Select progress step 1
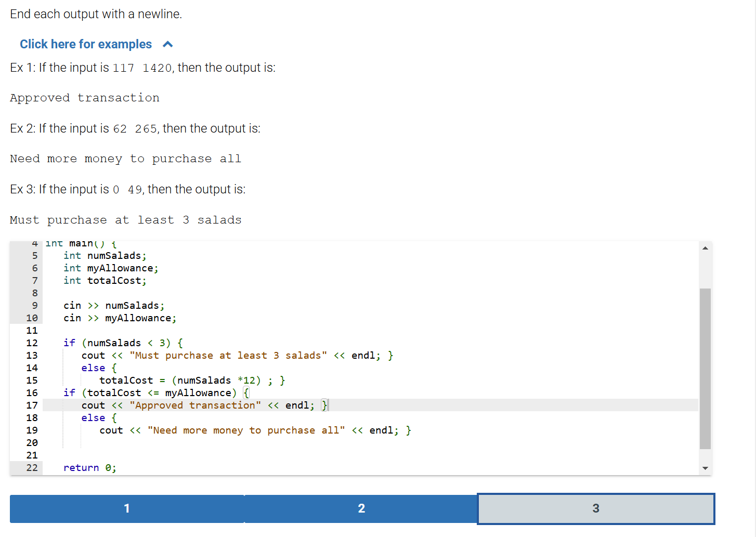 [126, 509]
